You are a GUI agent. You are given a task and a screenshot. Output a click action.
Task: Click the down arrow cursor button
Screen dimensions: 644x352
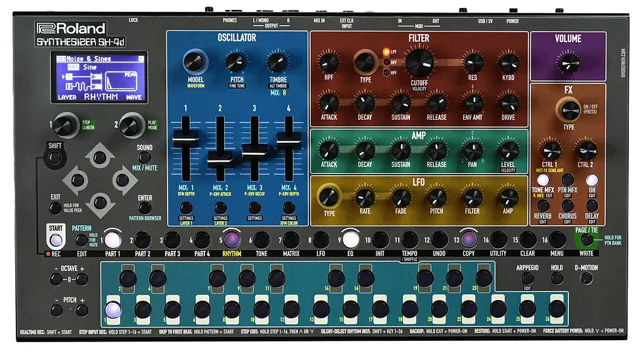(x=100, y=203)
